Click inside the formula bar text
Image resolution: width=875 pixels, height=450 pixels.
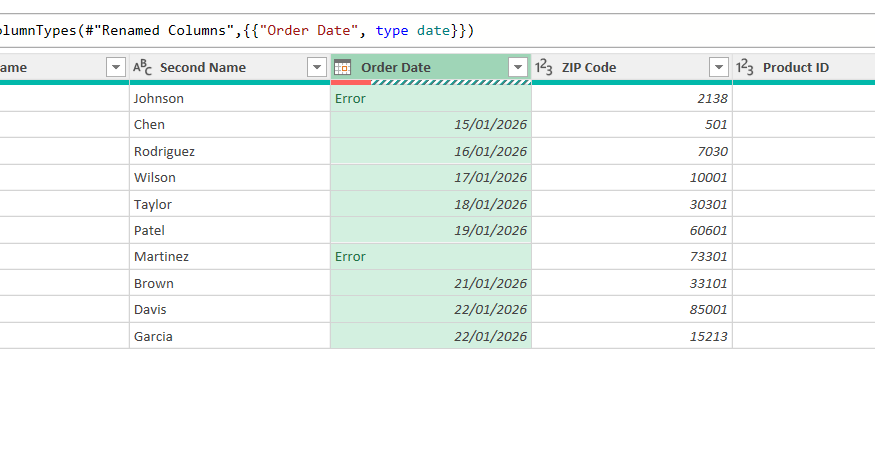[x=237, y=30]
